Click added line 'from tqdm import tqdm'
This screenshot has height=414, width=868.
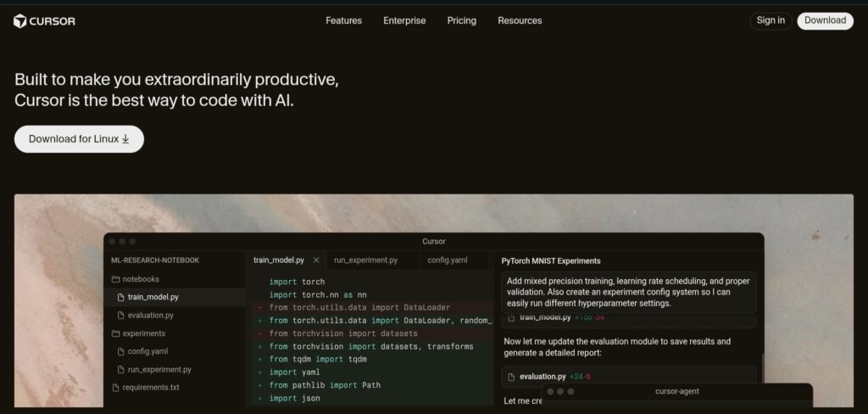click(318, 359)
